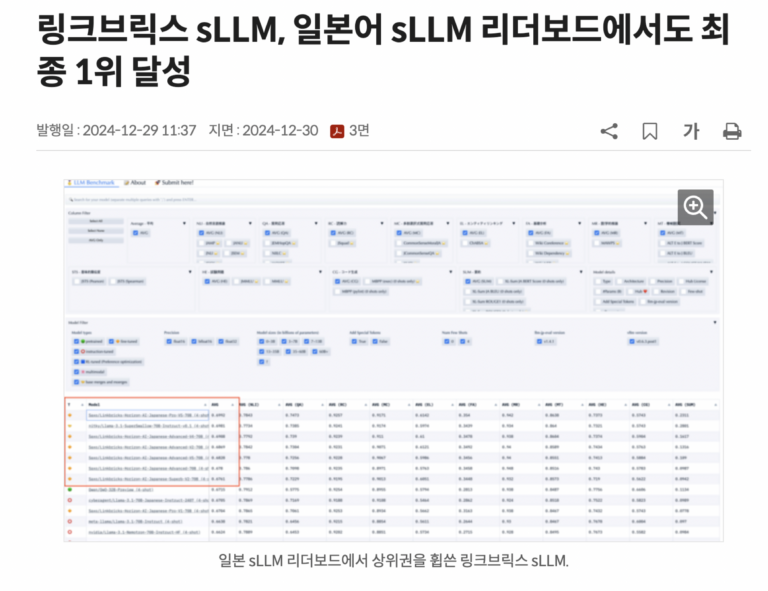This screenshot has height=591, width=768.
Task: Open the share options icon
Action: click(609, 131)
